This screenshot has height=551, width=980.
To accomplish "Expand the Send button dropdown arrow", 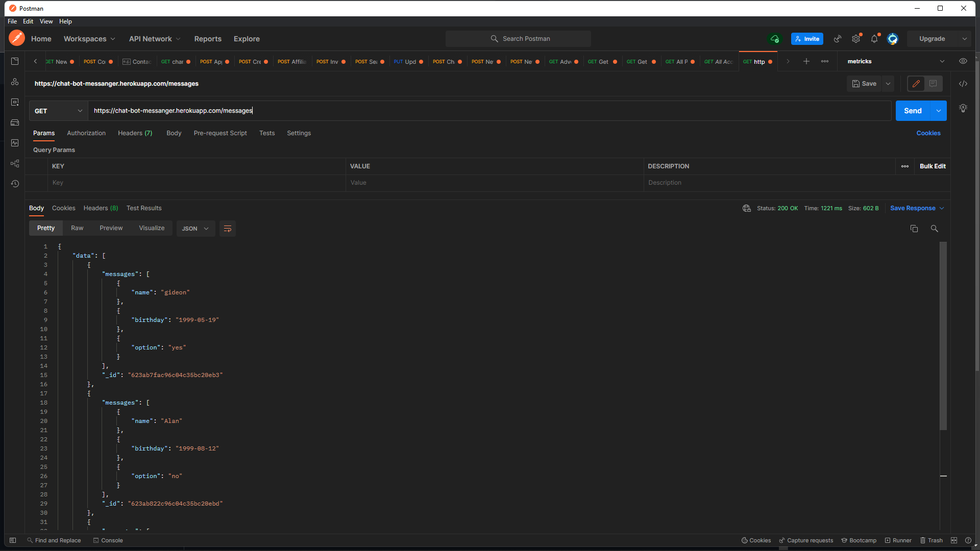I will pos(939,111).
